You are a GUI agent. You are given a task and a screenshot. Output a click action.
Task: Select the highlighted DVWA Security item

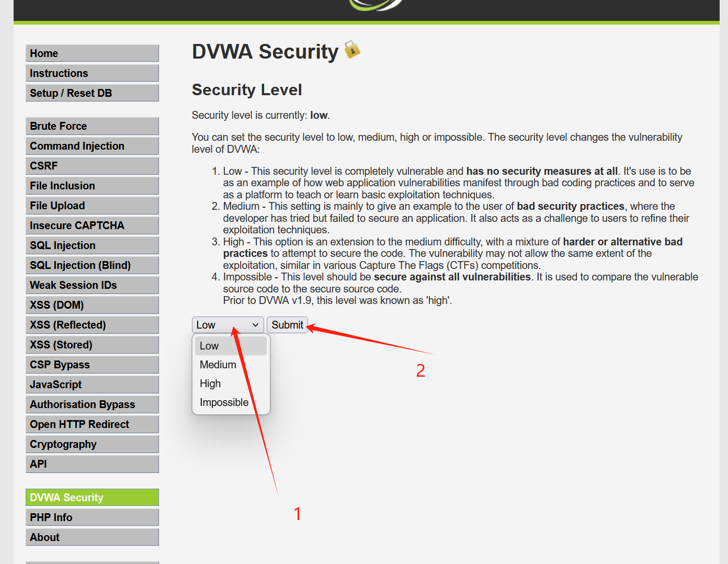92,498
